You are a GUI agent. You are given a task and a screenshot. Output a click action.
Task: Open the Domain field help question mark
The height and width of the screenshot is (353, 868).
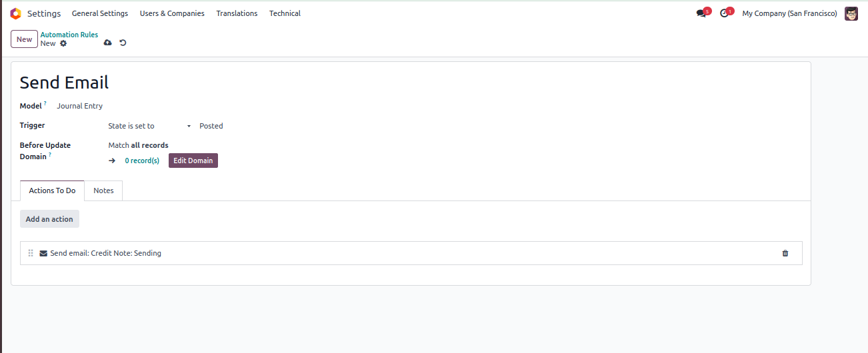tap(49, 155)
